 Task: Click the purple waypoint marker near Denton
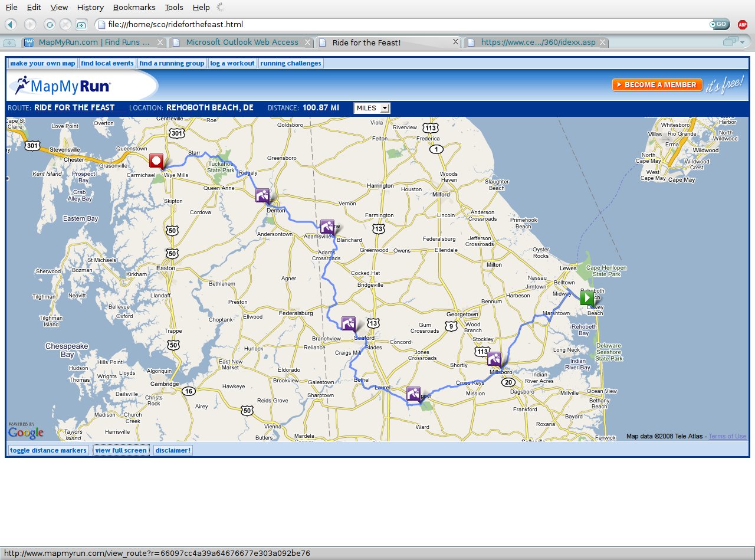tap(262, 195)
